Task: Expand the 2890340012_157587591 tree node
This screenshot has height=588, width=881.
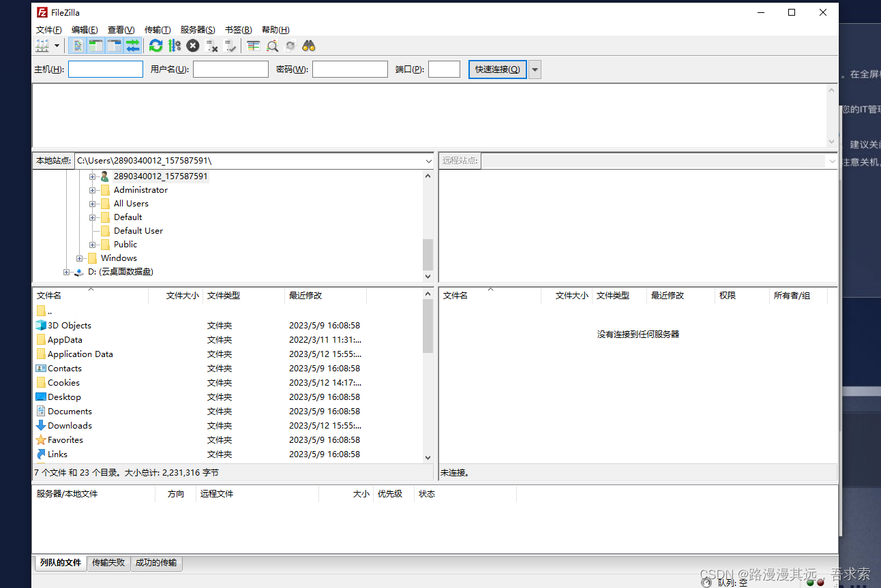Action: pyautogui.click(x=93, y=176)
